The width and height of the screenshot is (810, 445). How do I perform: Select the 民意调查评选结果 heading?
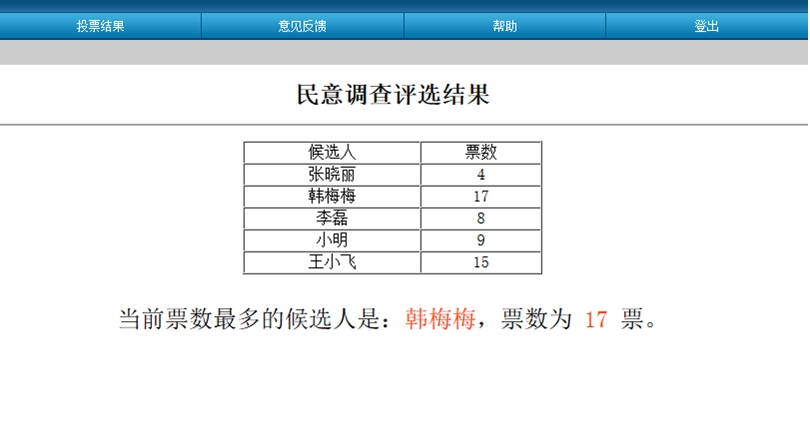393,95
